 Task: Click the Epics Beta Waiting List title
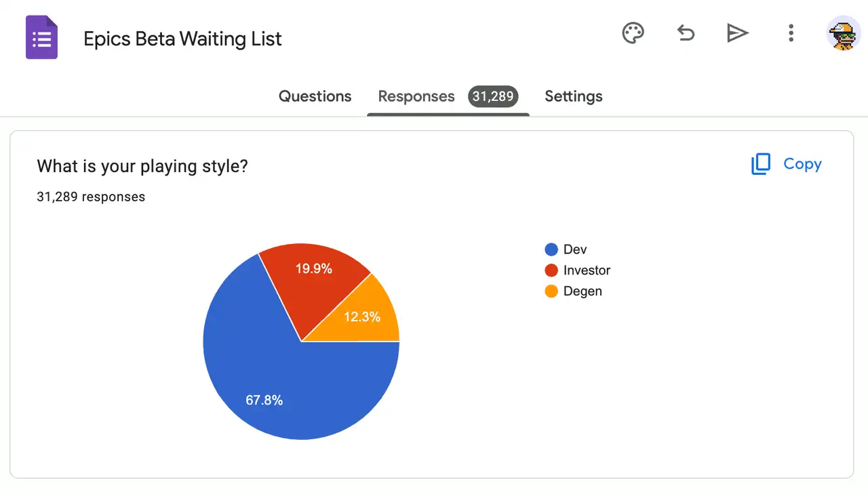pos(182,39)
